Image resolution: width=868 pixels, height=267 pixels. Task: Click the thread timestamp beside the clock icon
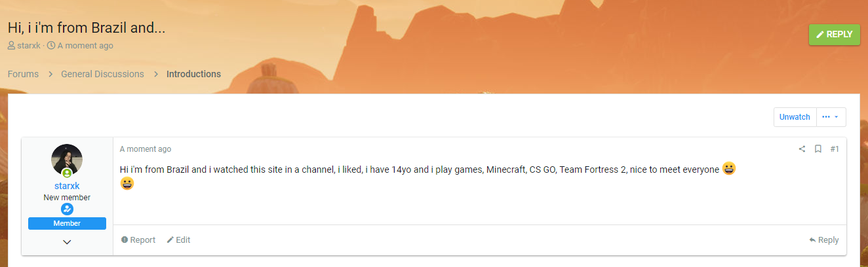coord(85,46)
